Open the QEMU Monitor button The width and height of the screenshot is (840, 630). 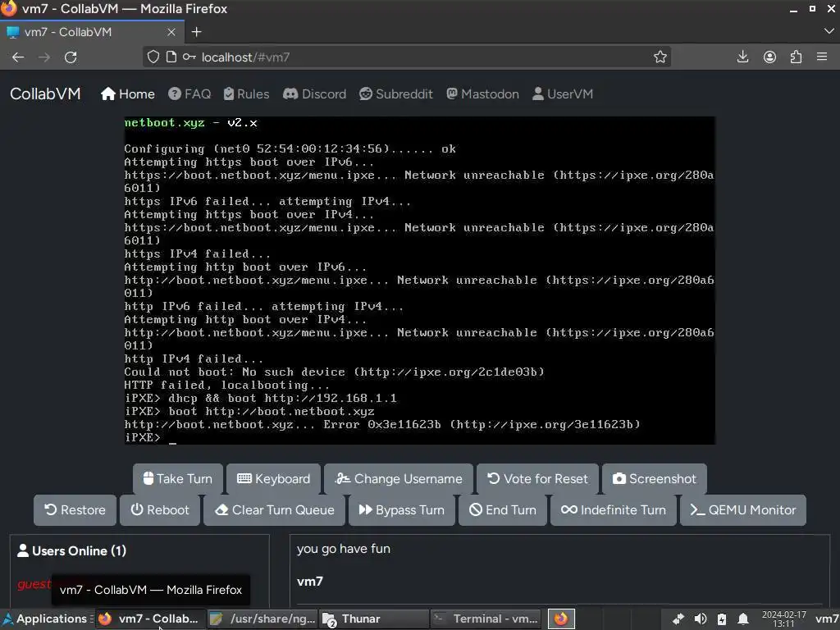point(743,510)
